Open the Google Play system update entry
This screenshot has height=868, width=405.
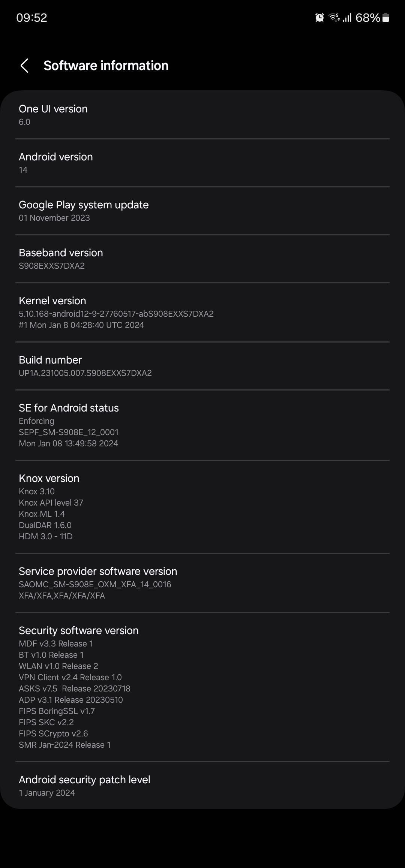click(202, 211)
